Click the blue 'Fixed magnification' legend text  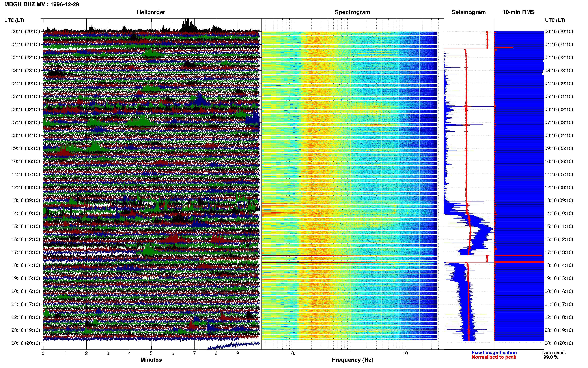(494, 352)
